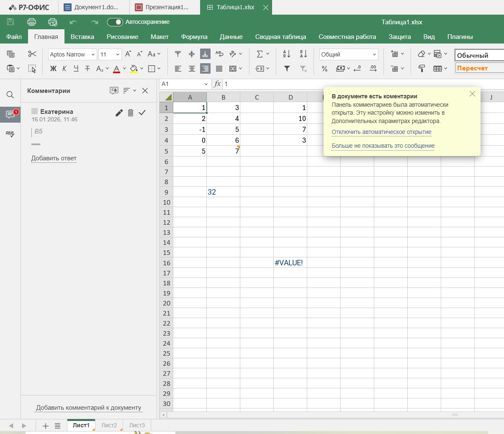The image size is (504, 434).
Task: Expand the font size dropdown
Action: click(118, 54)
